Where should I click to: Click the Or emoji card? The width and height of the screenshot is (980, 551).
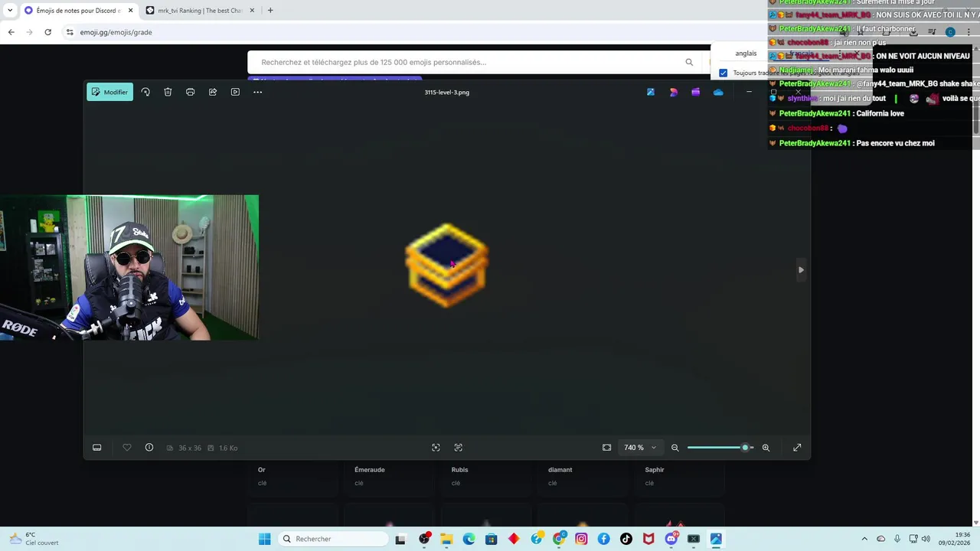click(x=292, y=477)
